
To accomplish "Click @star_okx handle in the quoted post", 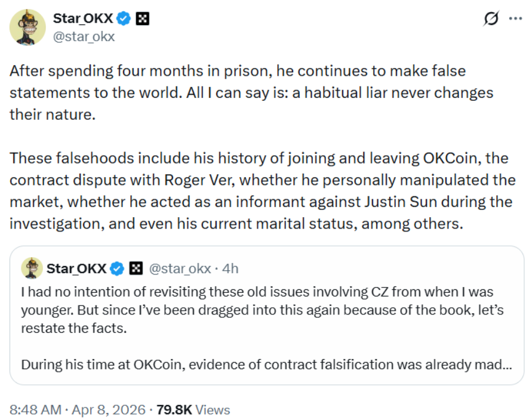I will point(179,268).
